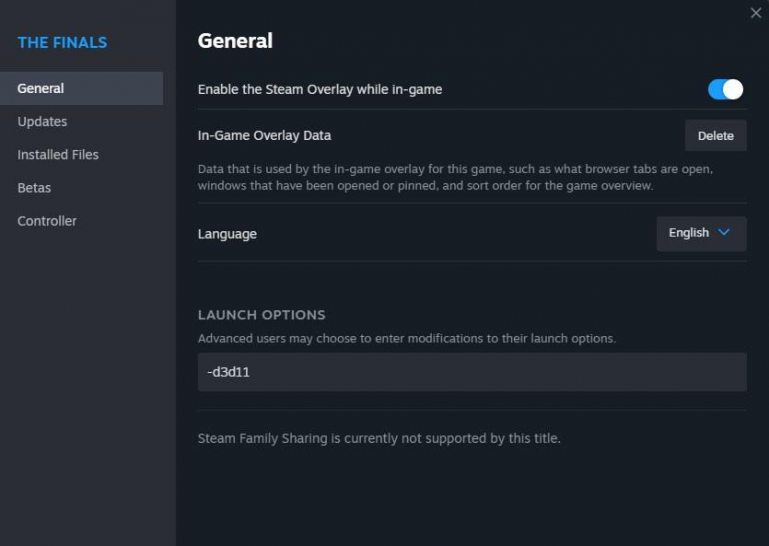Open the English language dropdown

(x=700, y=233)
